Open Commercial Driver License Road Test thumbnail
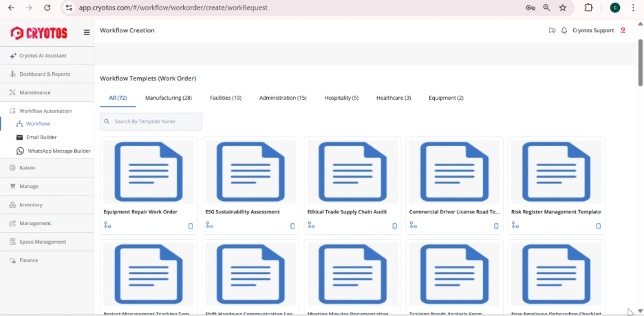This screenshot has height=316, width=644. [454, 171]
